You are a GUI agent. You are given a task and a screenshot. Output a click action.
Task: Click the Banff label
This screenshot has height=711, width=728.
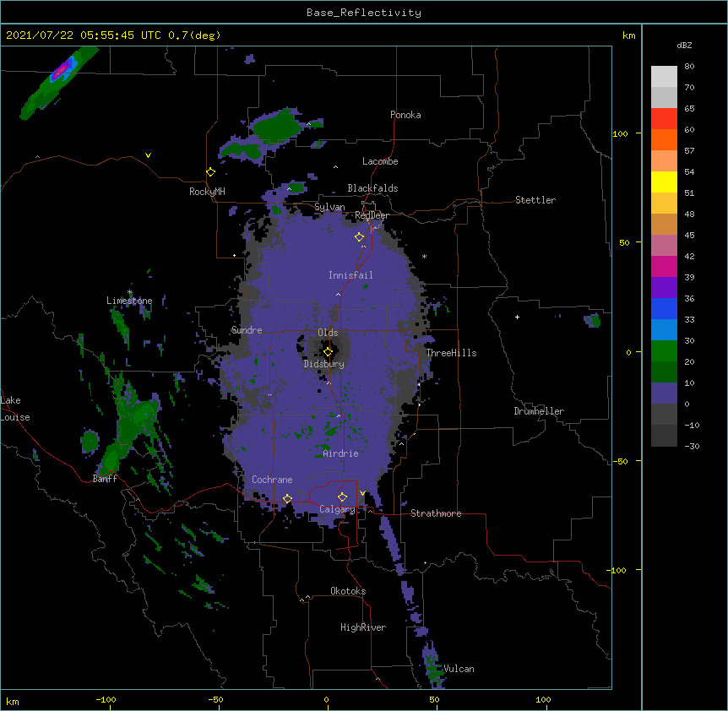click(105, 479)
